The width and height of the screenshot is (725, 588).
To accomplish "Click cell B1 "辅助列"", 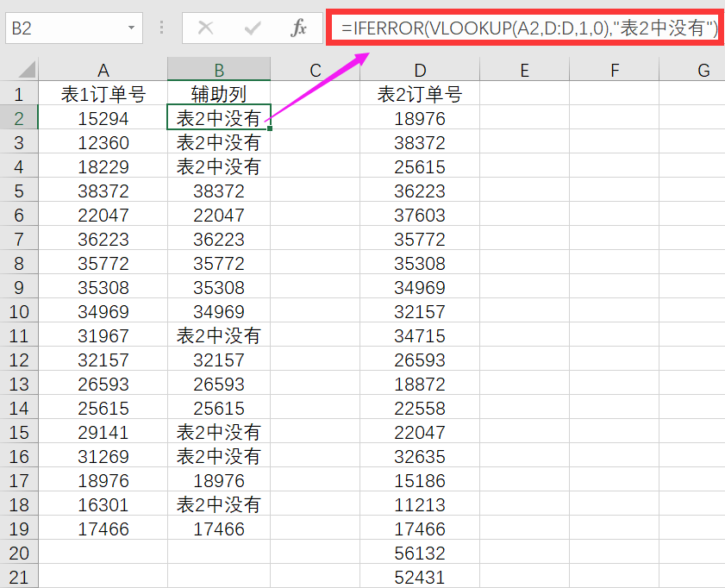I will (219, 94).
